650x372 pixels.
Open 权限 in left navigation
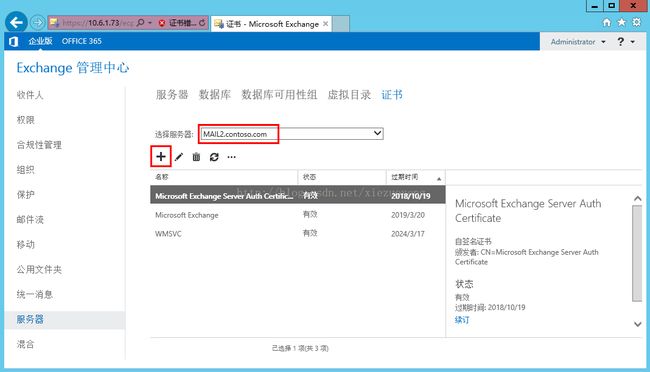(25, 120)
